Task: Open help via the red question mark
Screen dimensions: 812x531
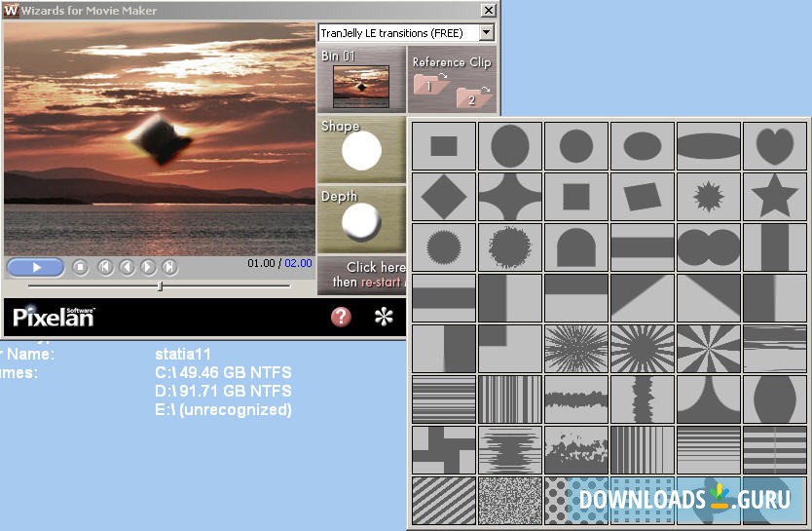Action: [x=341, y=317]
